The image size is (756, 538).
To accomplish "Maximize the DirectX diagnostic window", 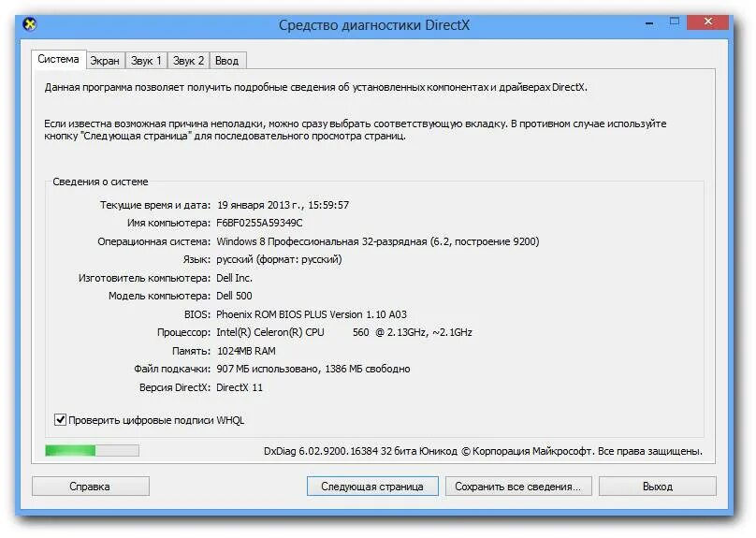I will click(x=675, y=22).
